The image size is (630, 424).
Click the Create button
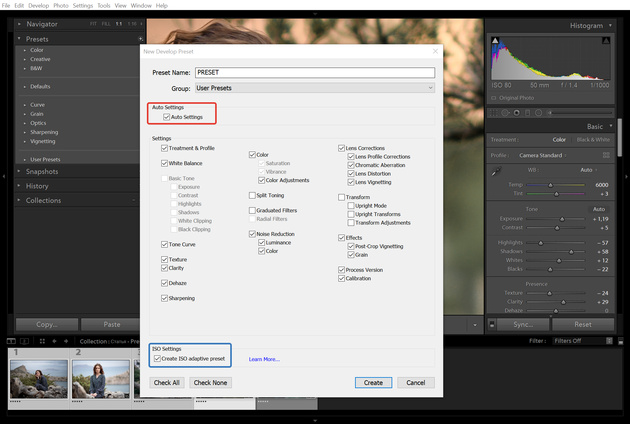click(x=373, y=382)
